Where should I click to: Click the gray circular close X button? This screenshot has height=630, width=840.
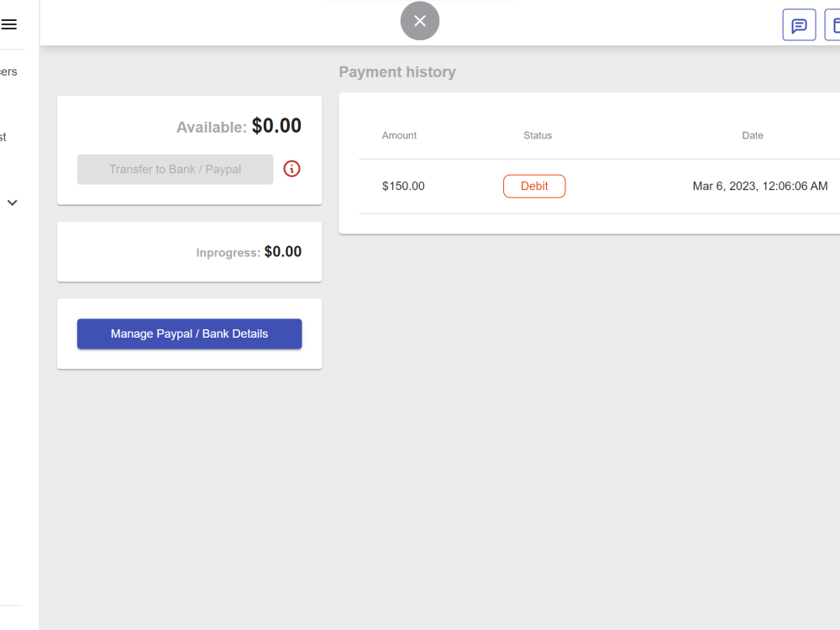click(420, 21)
